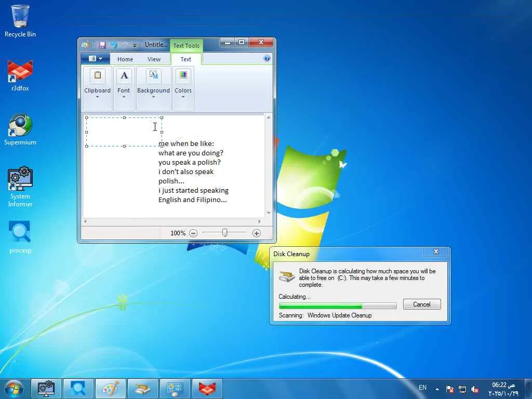Click the 100% zoom level label
Image resolution: width=532 pixels, height=399 pixels.
178,233
